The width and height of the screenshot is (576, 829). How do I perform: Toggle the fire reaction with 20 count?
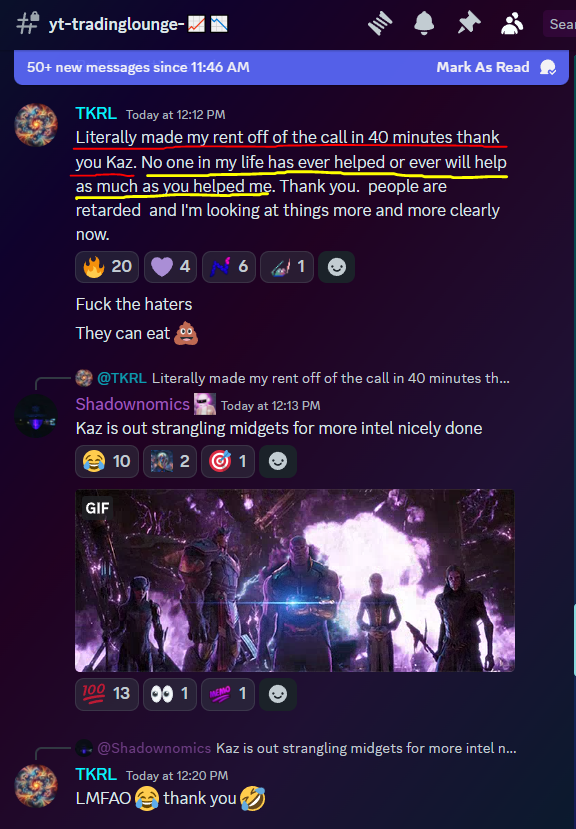(107, 267)
